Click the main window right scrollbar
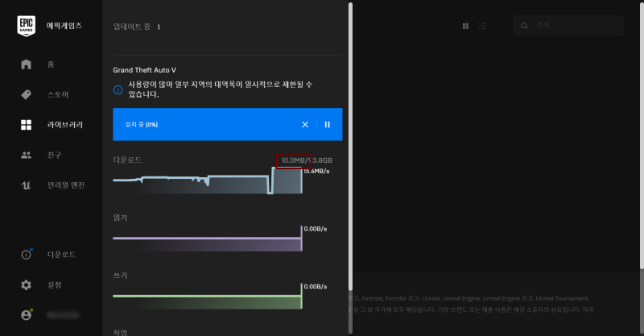The image size is (644, 336). point(642,135)
